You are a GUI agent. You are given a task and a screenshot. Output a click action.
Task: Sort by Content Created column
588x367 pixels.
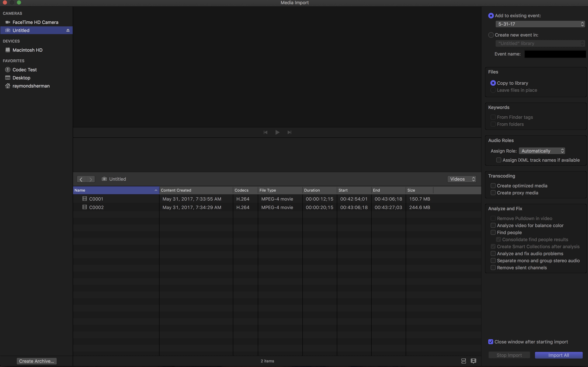coord(196,190)
